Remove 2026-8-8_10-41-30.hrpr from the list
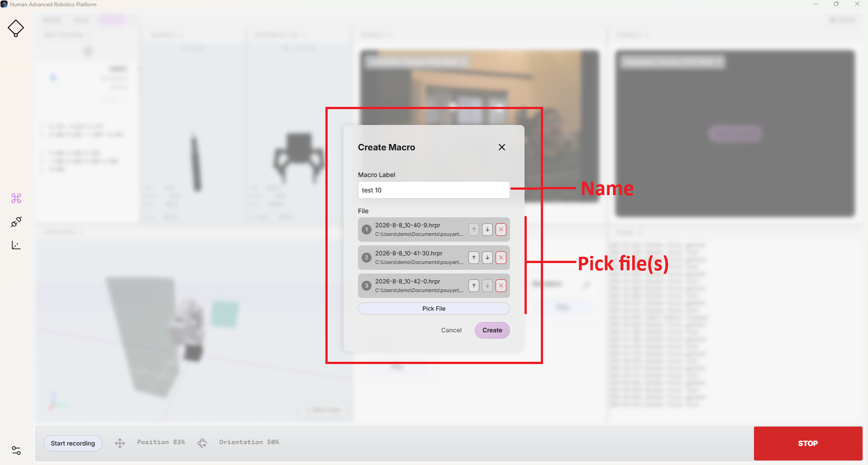 point(501,258)
